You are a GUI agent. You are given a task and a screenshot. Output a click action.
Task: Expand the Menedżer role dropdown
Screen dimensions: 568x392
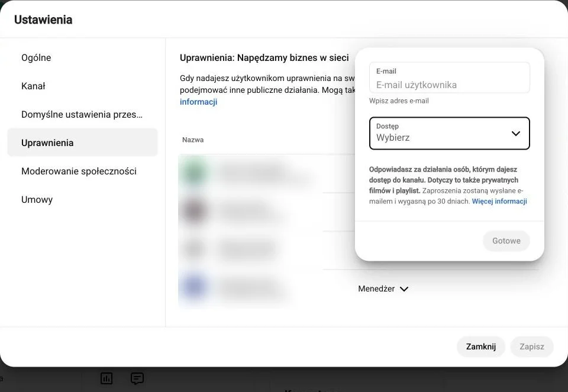[x=383, y=289]
